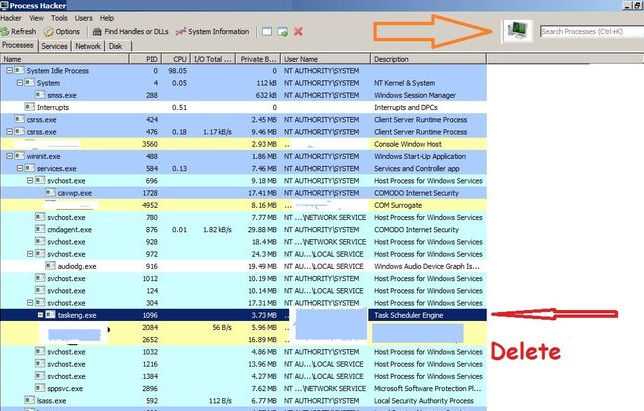Click the svchost.exe PID 1216 icon
This screenshot has height=411, width=644.
coord(40,364)
